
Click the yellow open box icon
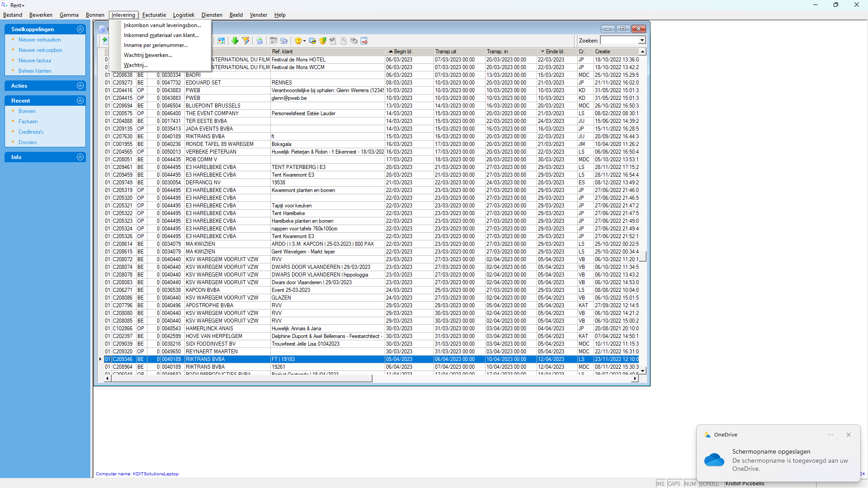coord(298,41)
